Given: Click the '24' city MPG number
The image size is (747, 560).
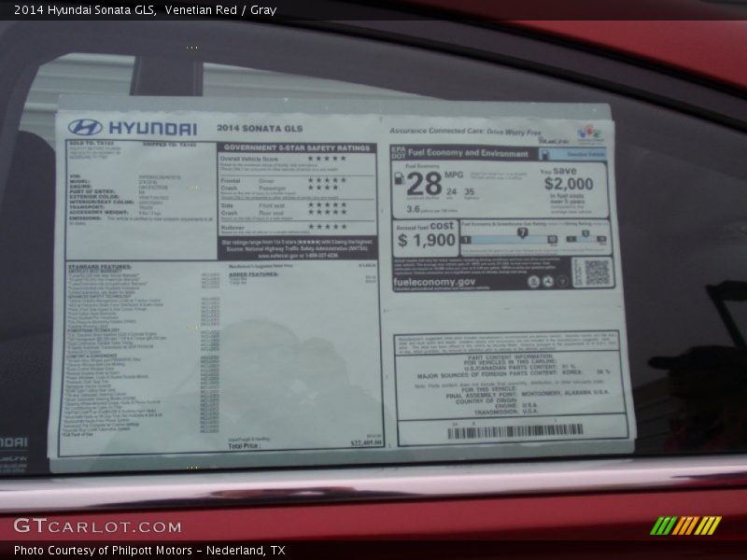Looking at the screenshot, I should (451, 191).
